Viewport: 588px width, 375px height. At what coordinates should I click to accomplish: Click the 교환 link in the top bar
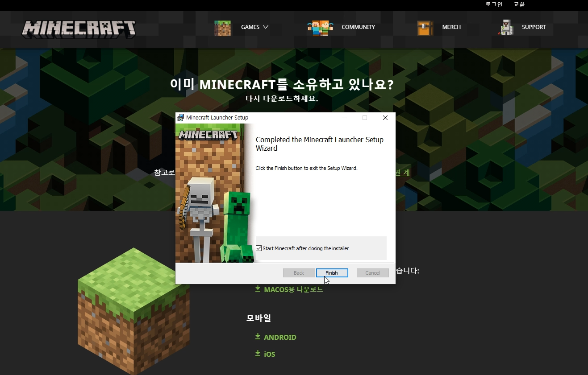(x=519, y=4)
